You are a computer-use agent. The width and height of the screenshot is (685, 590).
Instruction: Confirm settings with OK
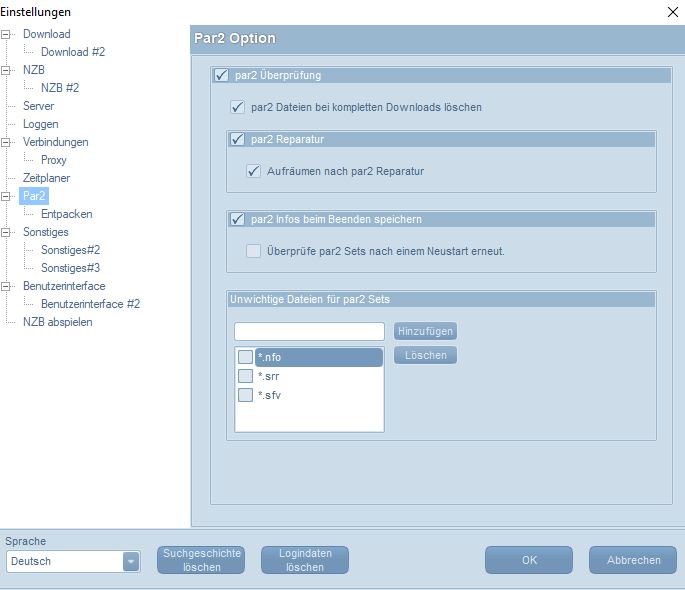529,560
